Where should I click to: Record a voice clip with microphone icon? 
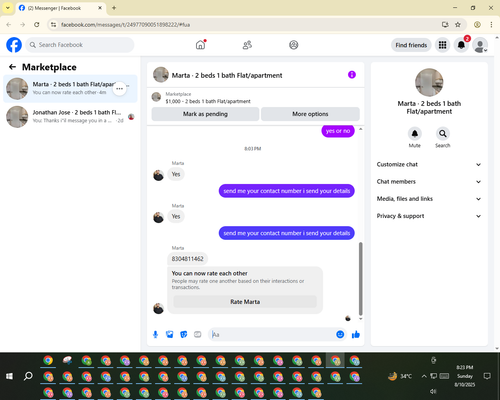155,334
